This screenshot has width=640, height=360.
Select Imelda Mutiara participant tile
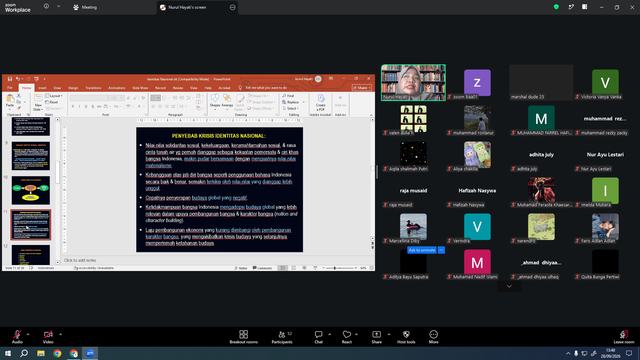605,191
